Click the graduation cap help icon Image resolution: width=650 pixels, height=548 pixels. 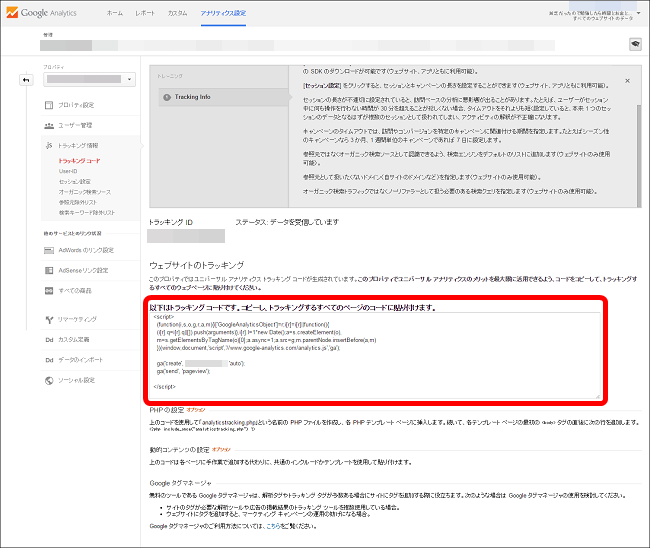[635, 44]
